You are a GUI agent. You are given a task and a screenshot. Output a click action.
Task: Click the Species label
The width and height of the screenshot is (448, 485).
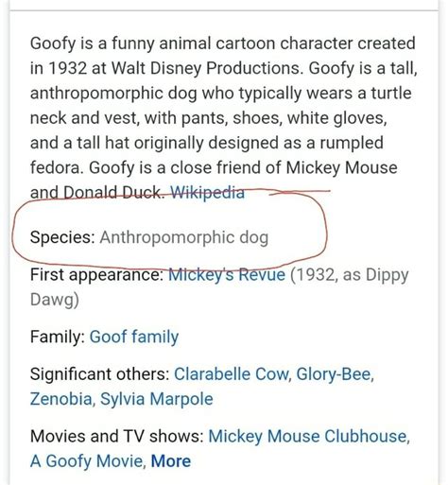tap(62, 237)
